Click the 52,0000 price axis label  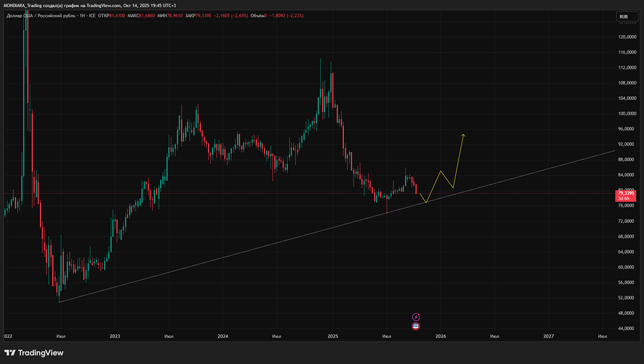(627, 298)
